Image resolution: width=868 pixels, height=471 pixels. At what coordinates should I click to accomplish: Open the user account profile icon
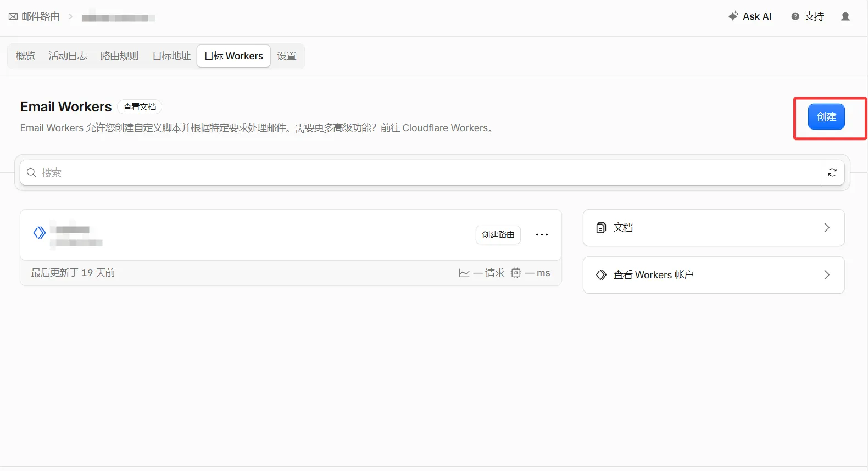click(845, 16)
